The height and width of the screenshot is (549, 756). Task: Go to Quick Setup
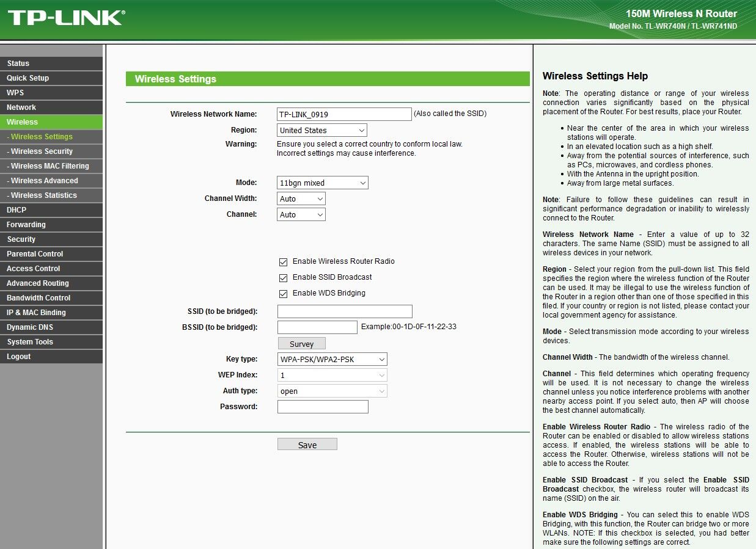(51, 78)
